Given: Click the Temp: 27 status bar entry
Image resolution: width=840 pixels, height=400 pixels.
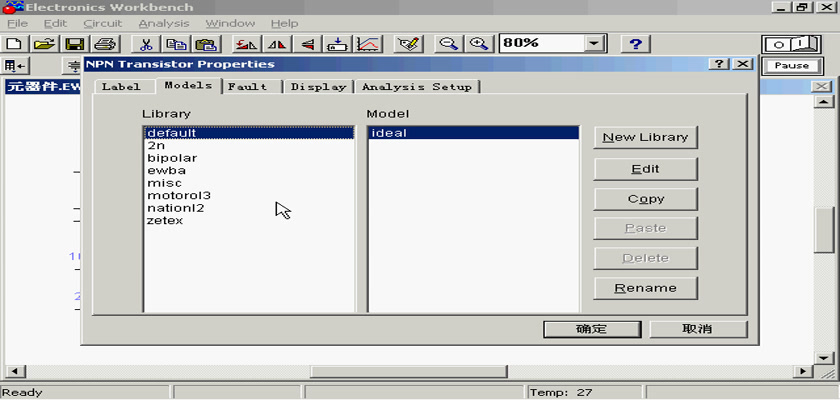Looking at the screenshot, I should click(584, 393).
